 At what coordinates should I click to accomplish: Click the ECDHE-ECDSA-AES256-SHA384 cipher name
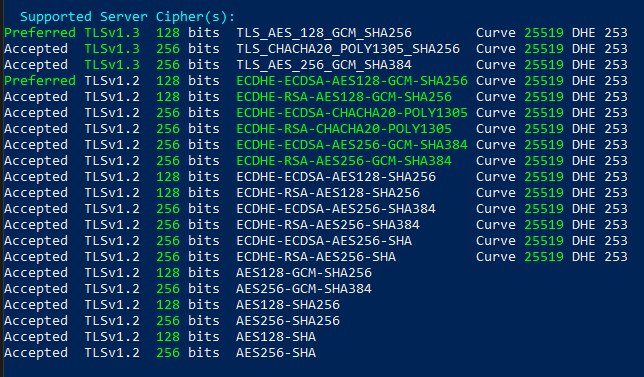pos(336,209)
